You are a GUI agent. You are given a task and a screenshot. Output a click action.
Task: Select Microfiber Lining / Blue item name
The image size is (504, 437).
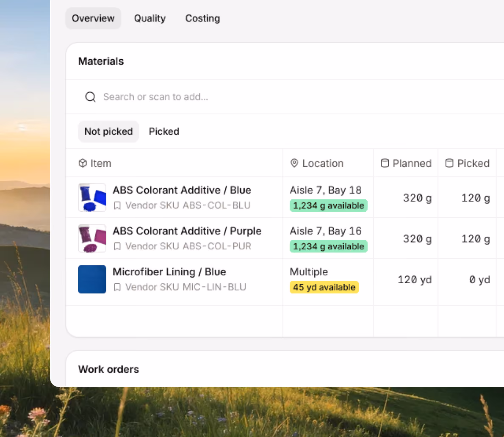click(x=169, y=272)
